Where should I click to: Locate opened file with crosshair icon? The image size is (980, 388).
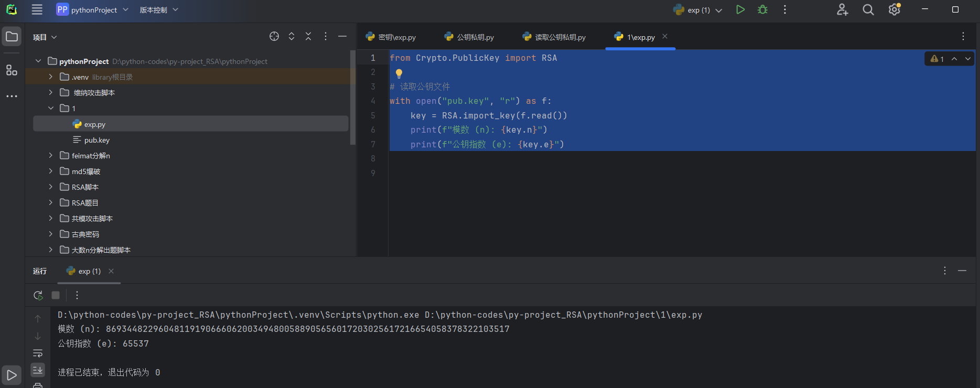(274, 36)
